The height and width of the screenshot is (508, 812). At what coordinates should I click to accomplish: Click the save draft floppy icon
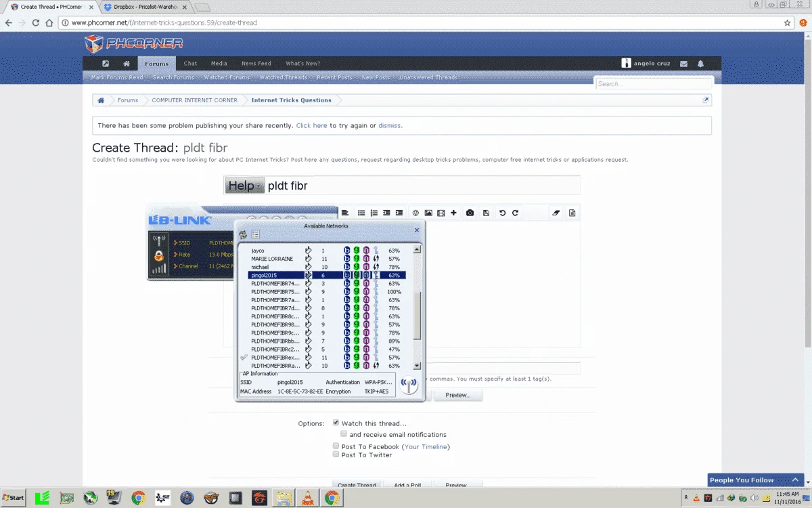click(x=486, y=213)
